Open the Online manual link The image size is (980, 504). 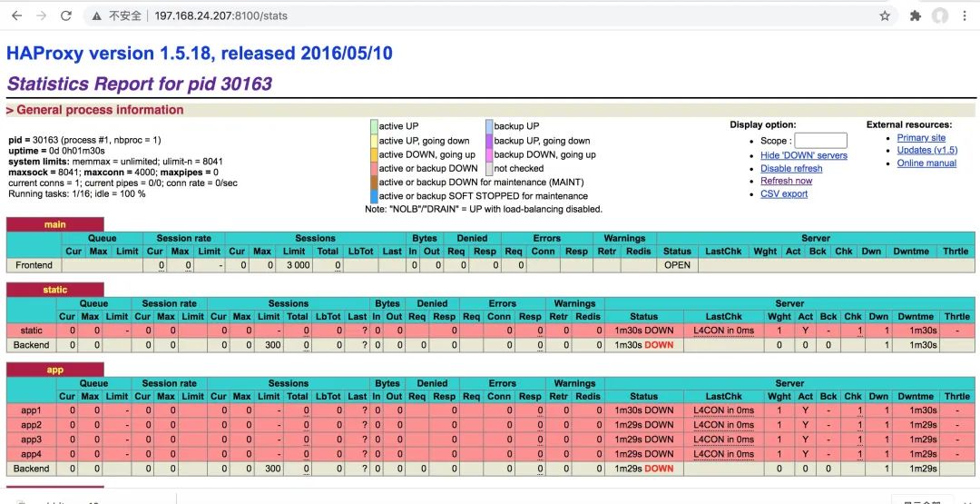tap(926, 163)
